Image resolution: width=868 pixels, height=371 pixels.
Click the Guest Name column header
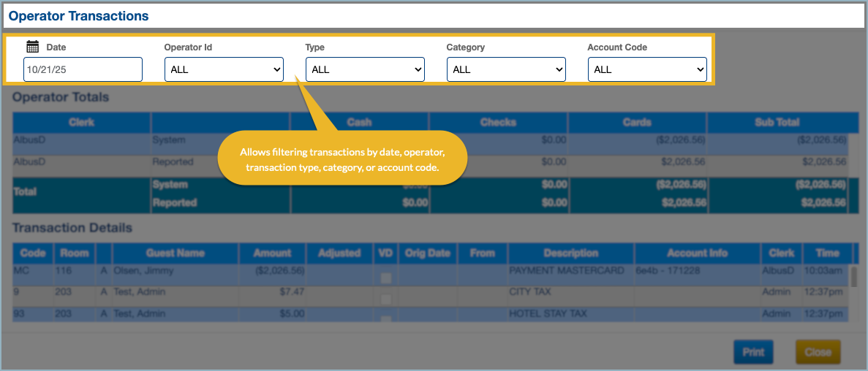coord(176,253)
